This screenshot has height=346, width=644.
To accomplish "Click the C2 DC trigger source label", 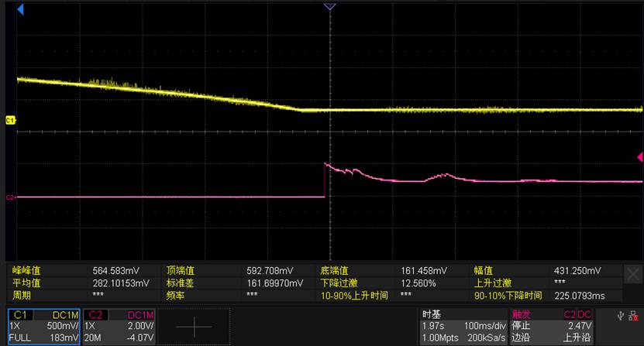I will 577,315.
